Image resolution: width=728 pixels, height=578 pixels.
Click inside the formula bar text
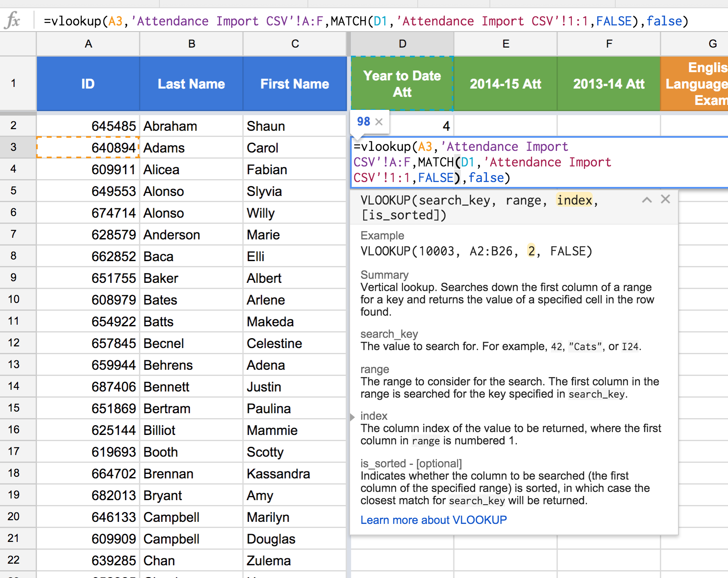pos(366,21)
